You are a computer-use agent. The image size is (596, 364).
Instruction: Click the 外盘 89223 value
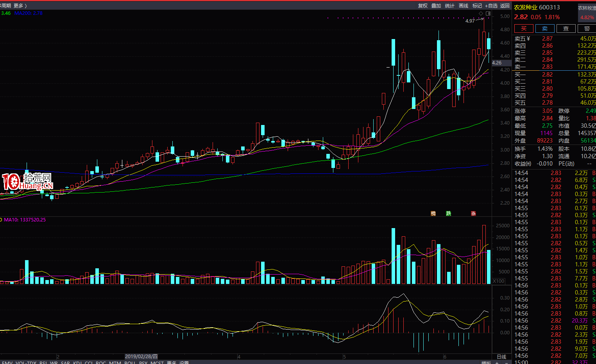coord(545,141)
